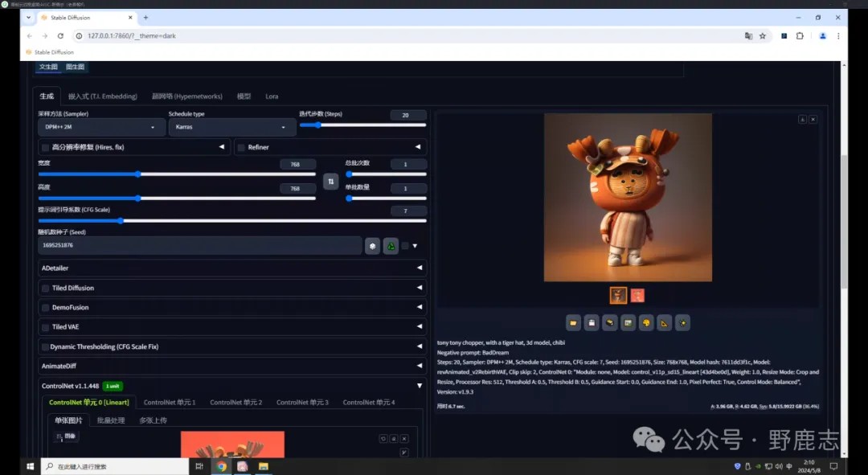The width and height of the screenshot is (868, 475).
Task: Open the Lora tab
Action: tap(272, 96)
